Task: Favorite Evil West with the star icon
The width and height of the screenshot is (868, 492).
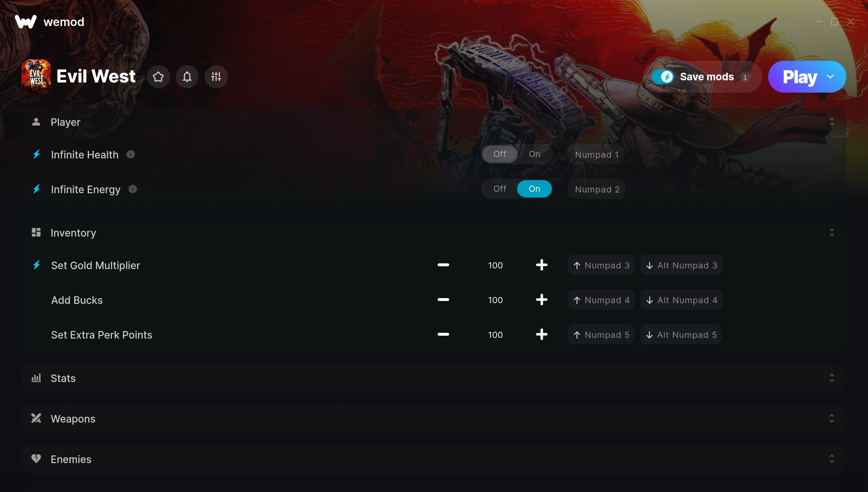Action: pyautogui.click(x=158, y=77)
